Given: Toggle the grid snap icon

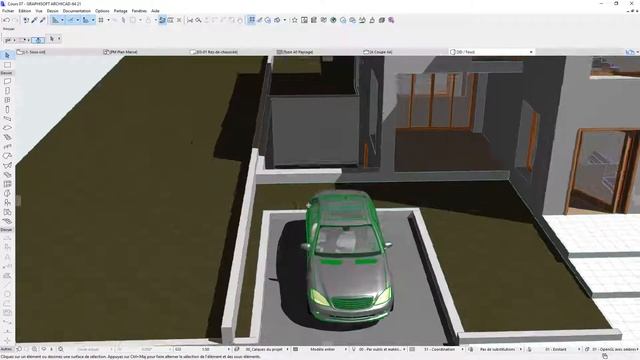Looking at the screenshot, I should pos(101,20).
